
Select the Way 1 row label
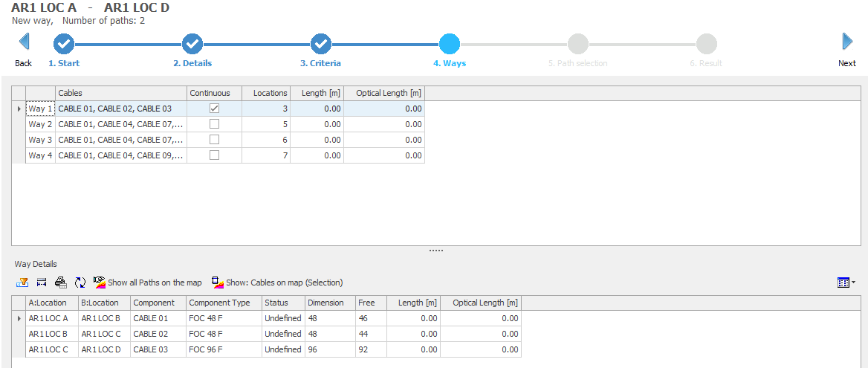tap(40, 109)
